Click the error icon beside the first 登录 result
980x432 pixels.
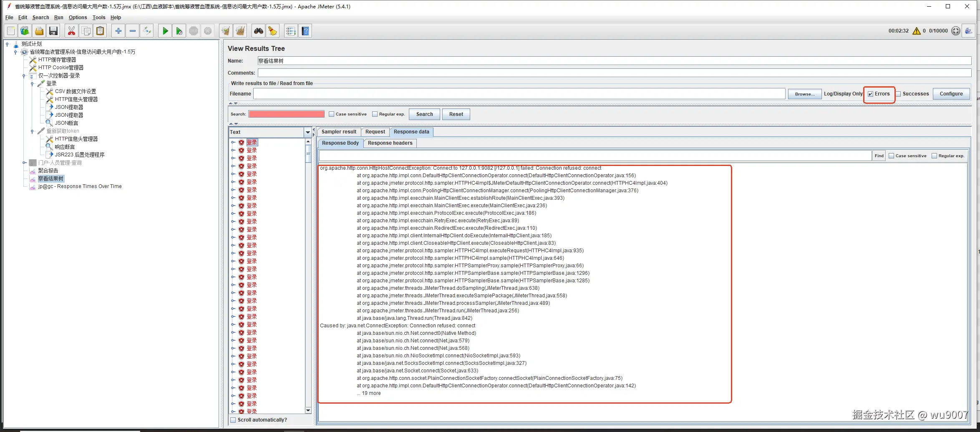coord(241,143)
